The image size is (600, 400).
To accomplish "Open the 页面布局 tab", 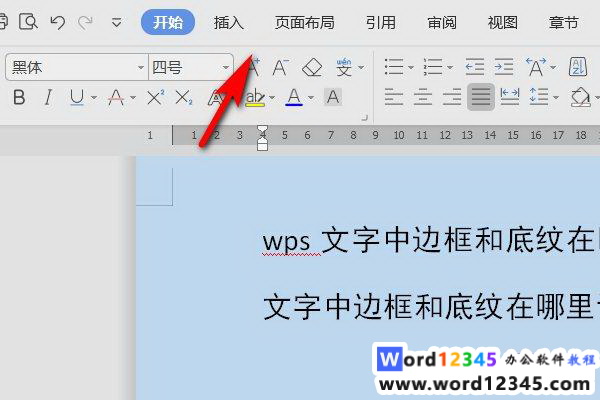I will (304, 23).
